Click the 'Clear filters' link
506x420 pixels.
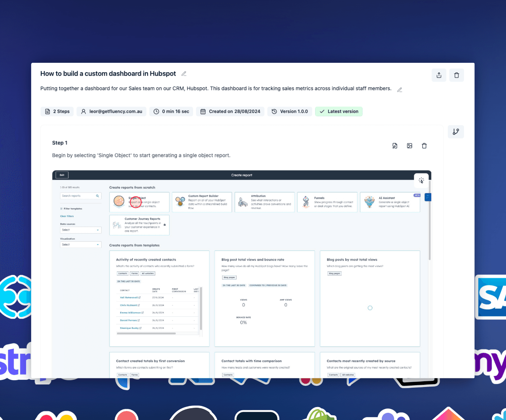[67, 216]
